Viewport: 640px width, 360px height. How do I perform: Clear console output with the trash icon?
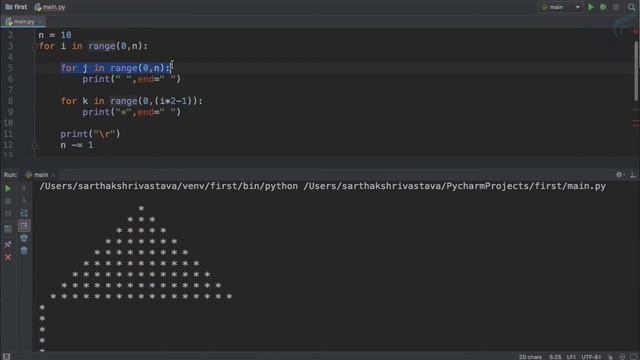click(x=24, y=251)
